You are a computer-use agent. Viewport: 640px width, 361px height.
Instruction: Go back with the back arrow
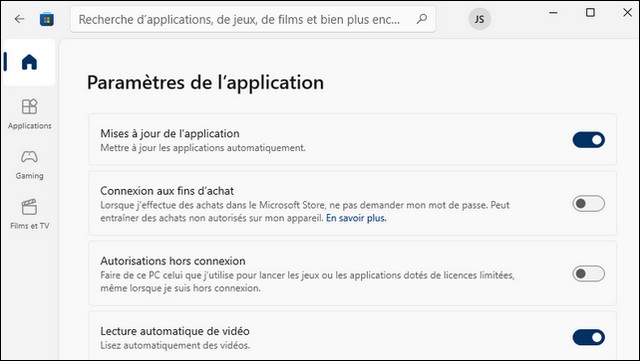[x=19, y=19]
